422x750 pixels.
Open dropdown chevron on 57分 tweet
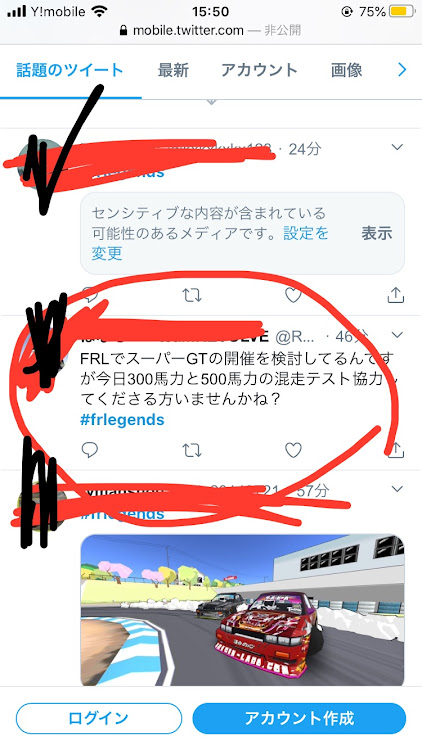click(x=397, y=489)
